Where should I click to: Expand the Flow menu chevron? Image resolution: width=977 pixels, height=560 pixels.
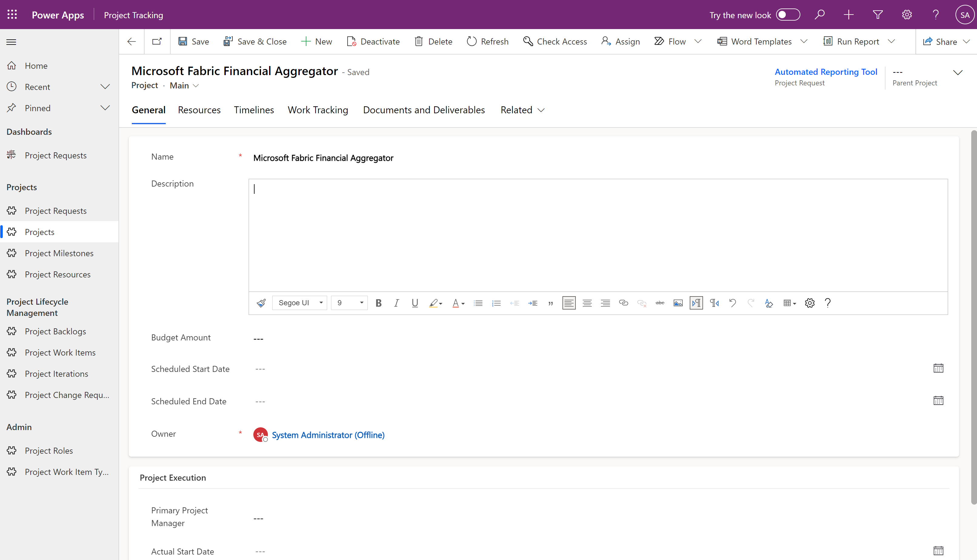(698, 41)
